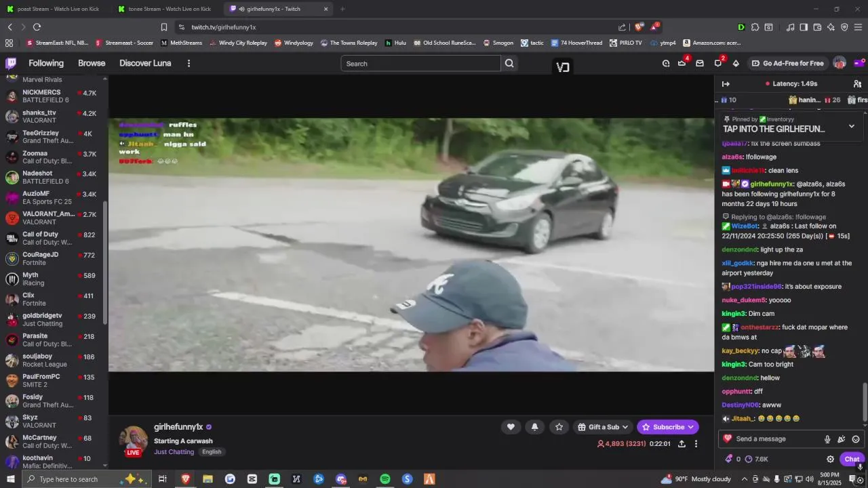Viewport: 868px width, 488px height.
Task: Reload the page with browser refresh button
Action: click(37, 27)
